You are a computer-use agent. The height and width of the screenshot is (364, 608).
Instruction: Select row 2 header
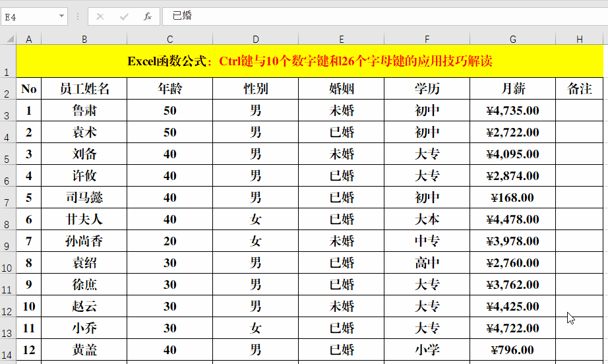click(8, 88)
